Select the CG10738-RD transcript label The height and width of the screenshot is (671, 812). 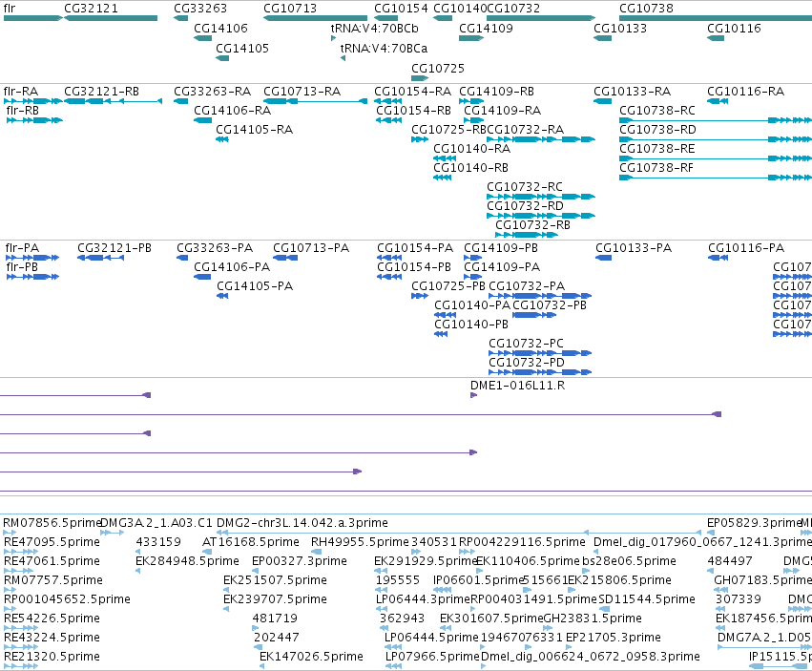[x=657, y=130]
